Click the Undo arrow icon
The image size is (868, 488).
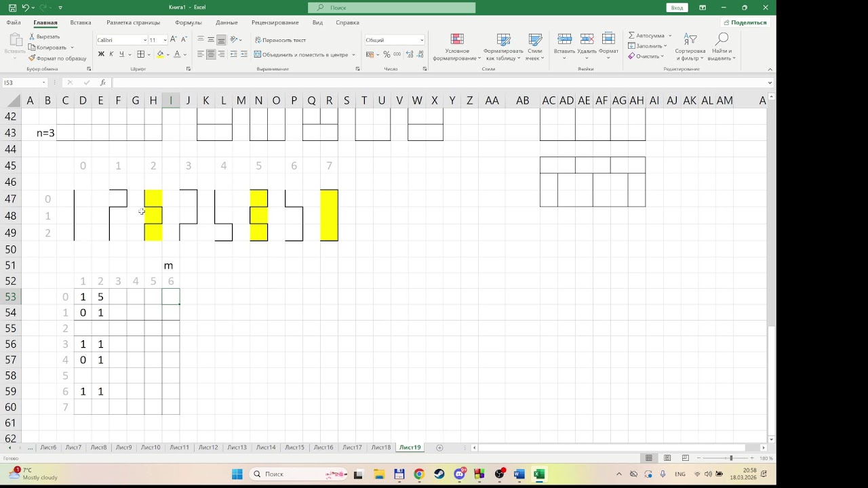(25, 7)
